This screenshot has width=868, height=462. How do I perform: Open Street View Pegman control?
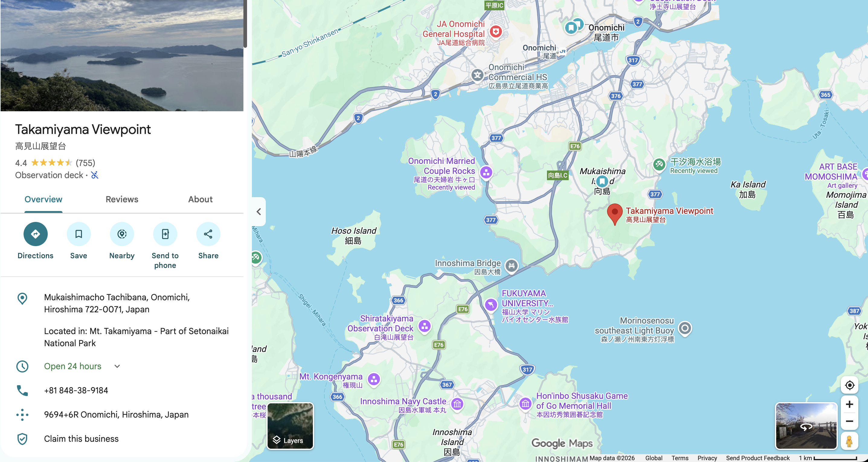pos(849,441)
